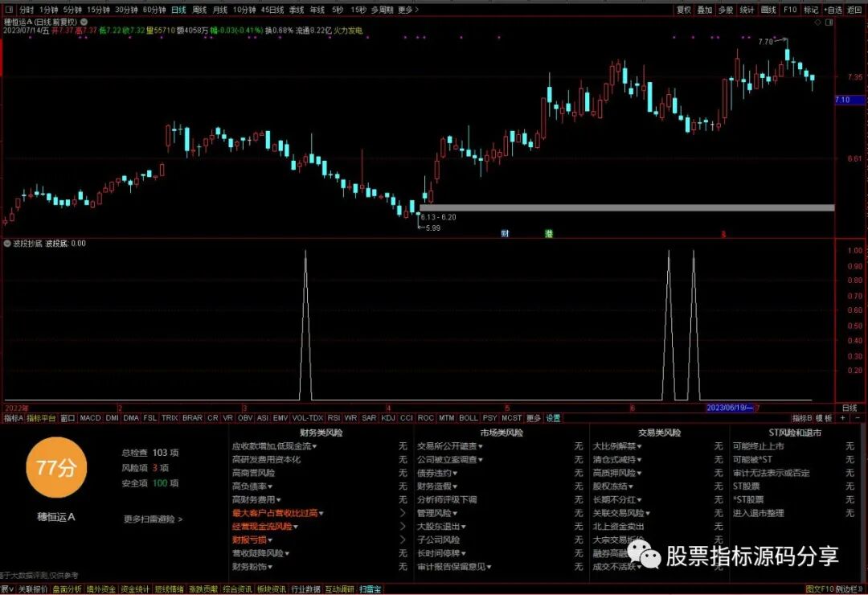Select the 5分钟 period tab
This screenshot has height=595, width=868.
(72, 10)
